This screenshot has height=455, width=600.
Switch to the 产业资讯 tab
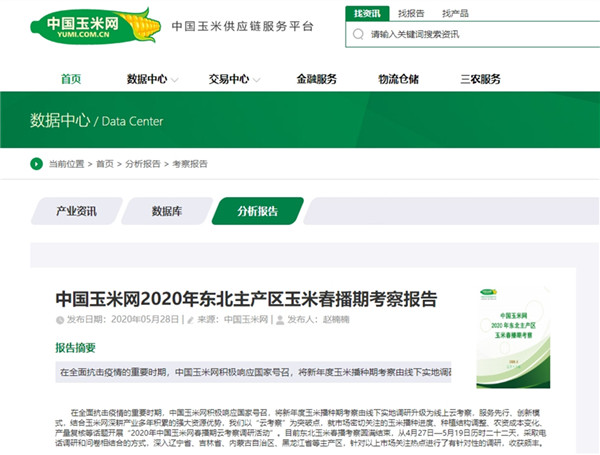[77, 211]
